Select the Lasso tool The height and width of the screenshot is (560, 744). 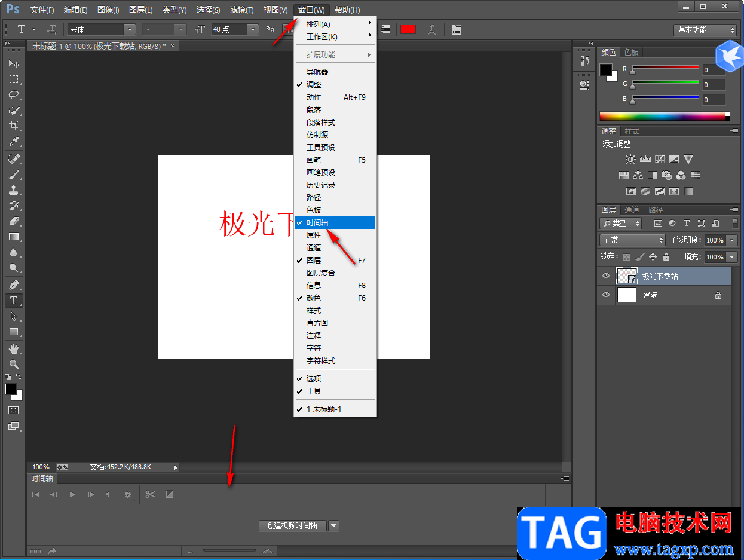14,95
